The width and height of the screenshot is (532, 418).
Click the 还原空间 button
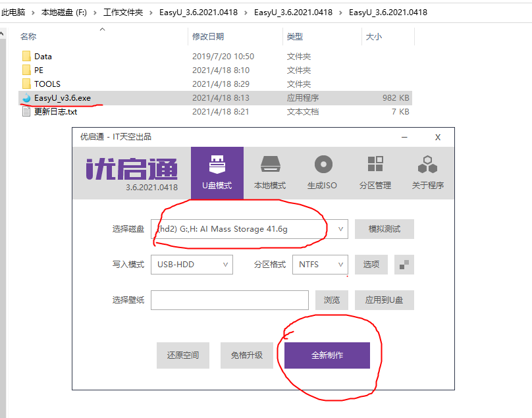(183, 355)
